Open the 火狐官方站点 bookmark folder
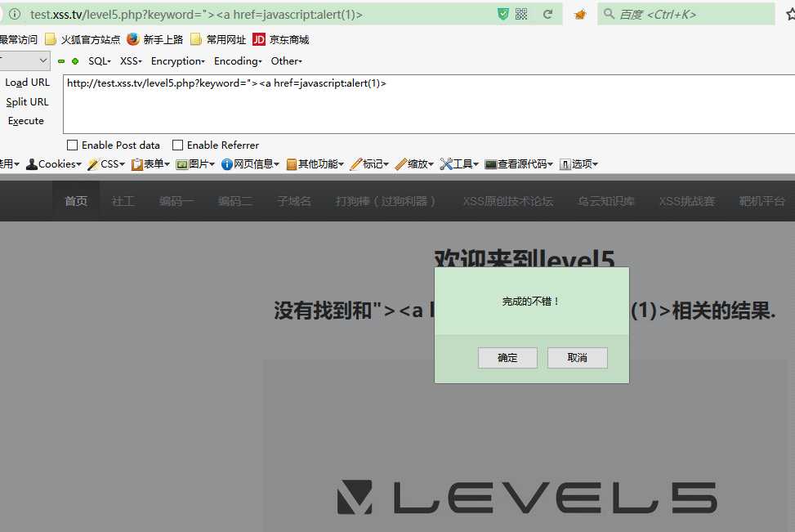 point(83,39)
